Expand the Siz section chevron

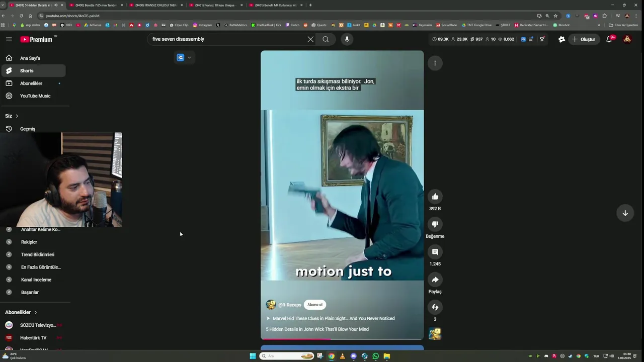17,116
